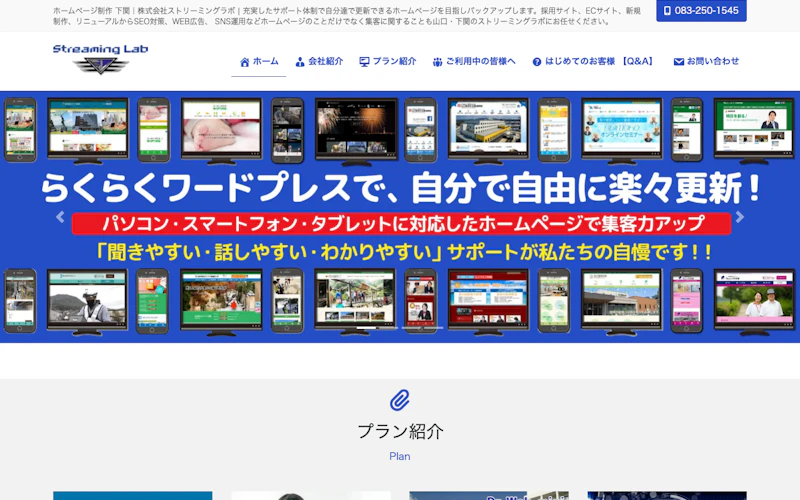Click the group icon beside ご利用中の皆様へ
Image resolution: width=800 pixels, height=500 pixels.
pyautogui.click(x=437, y=62)
